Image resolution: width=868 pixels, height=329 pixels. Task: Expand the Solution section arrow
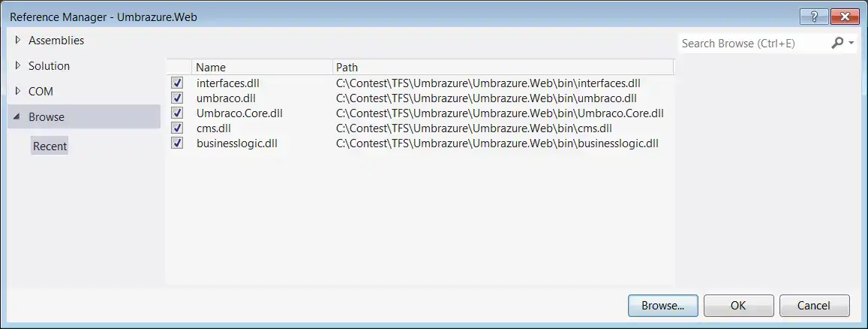[x=18, y=65]
